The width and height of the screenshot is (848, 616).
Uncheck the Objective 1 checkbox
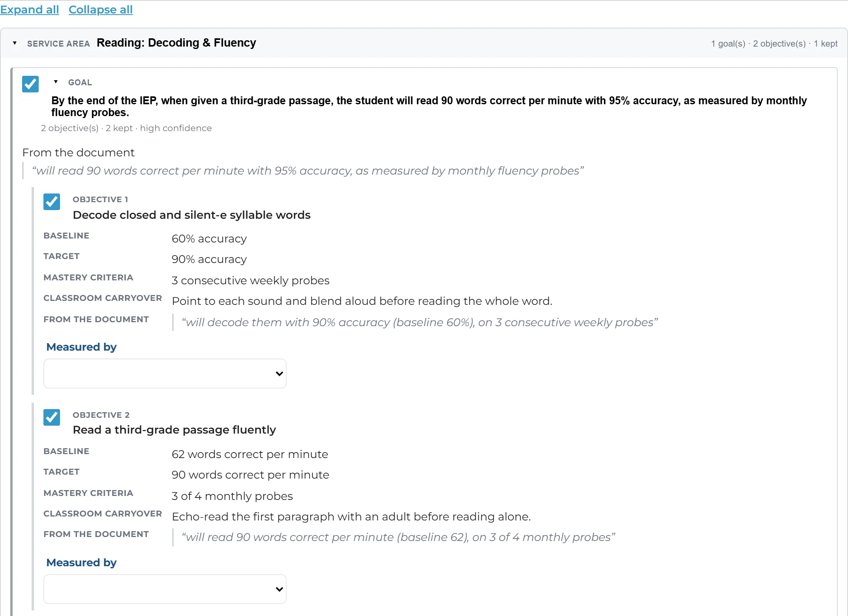[52, 202]
